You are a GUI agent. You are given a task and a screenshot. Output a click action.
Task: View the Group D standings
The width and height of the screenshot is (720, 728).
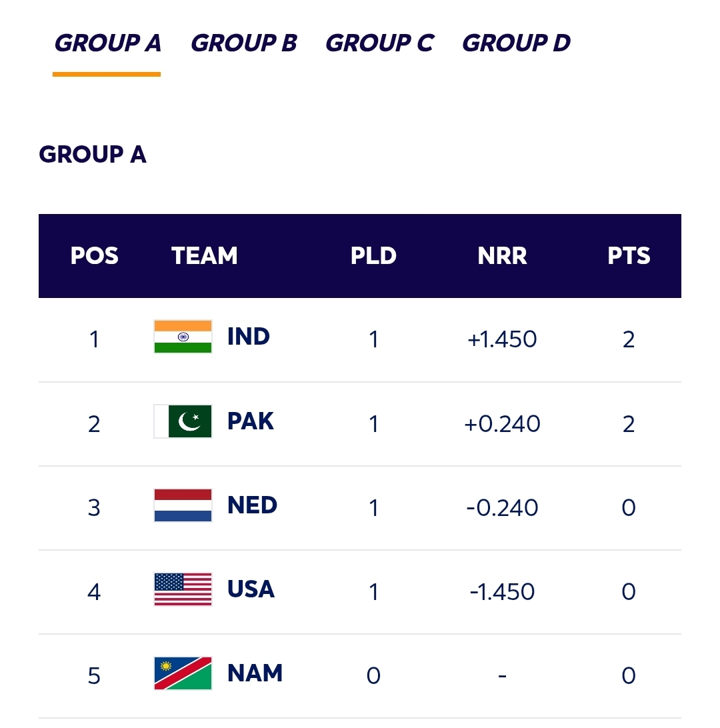517,43
